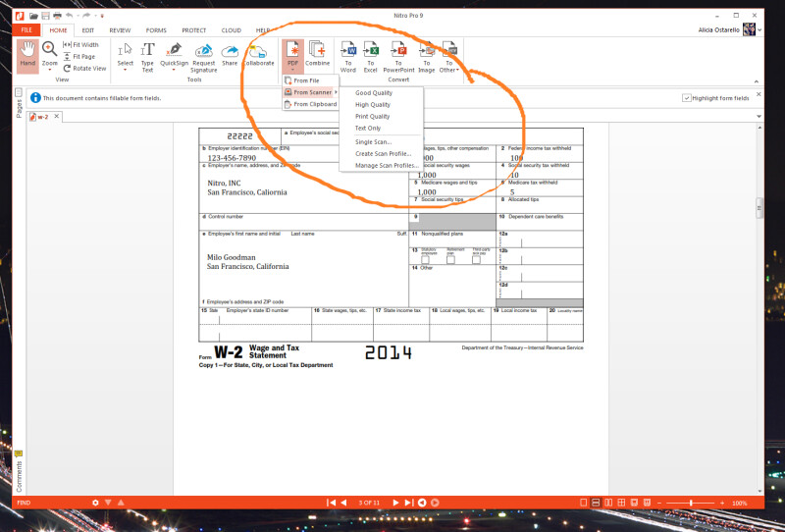Viewport: 785px width, 532px height.
Task: Switch to facing pages view layout
Action: [x=608, y=503]
